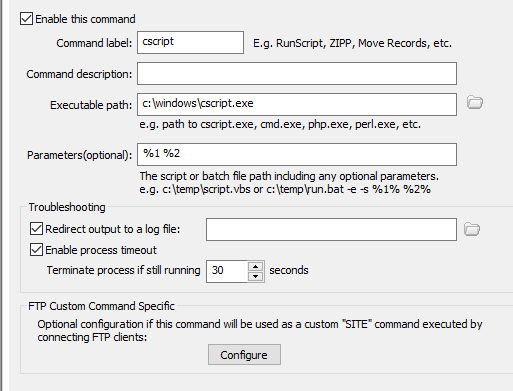
Task: Increase the terminate timeout seconds value
Action: [x=256, y=266]
